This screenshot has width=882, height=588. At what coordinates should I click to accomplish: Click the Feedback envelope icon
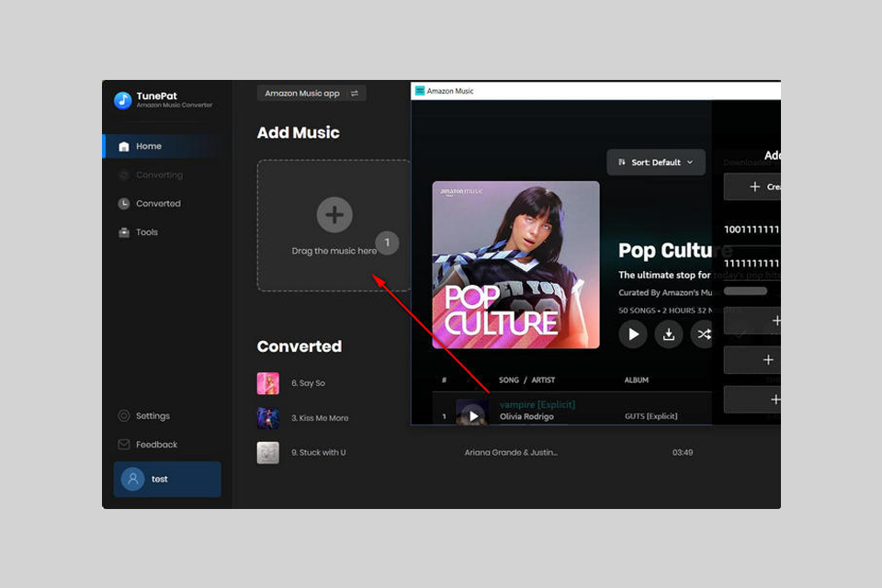pos(124,445)
